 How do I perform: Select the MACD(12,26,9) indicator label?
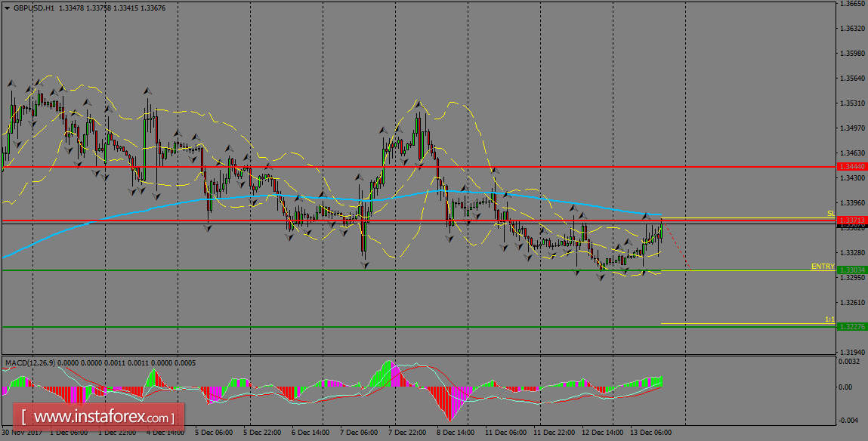point(29,363)
